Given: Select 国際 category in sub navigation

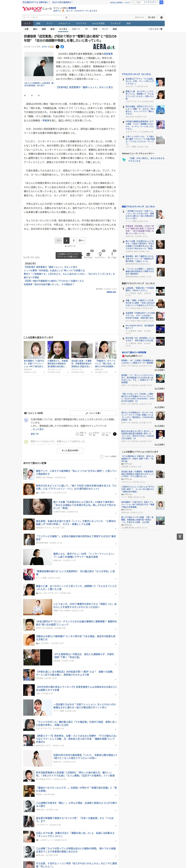Looking at the screenshot, I should coord(44,29).
